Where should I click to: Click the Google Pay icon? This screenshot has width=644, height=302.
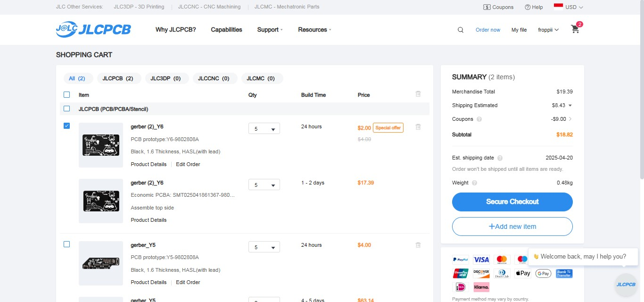(x=544, y=273)
